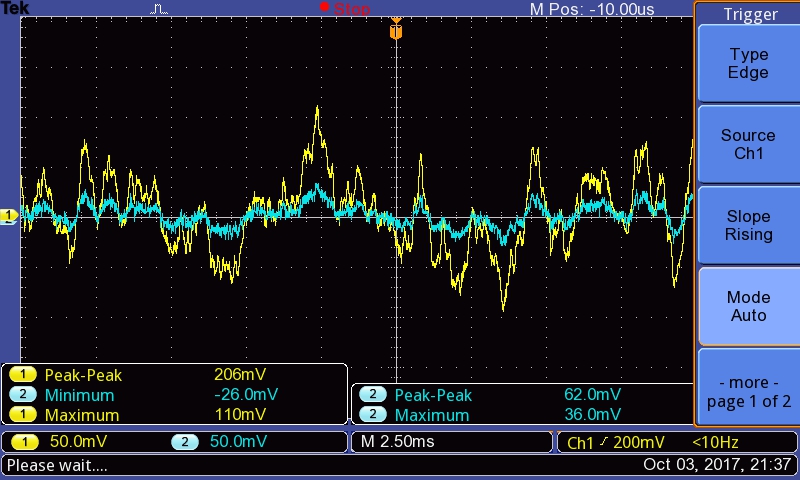
Task: Click the M Pos -10.00us position readout
Action: click(592, 9)
